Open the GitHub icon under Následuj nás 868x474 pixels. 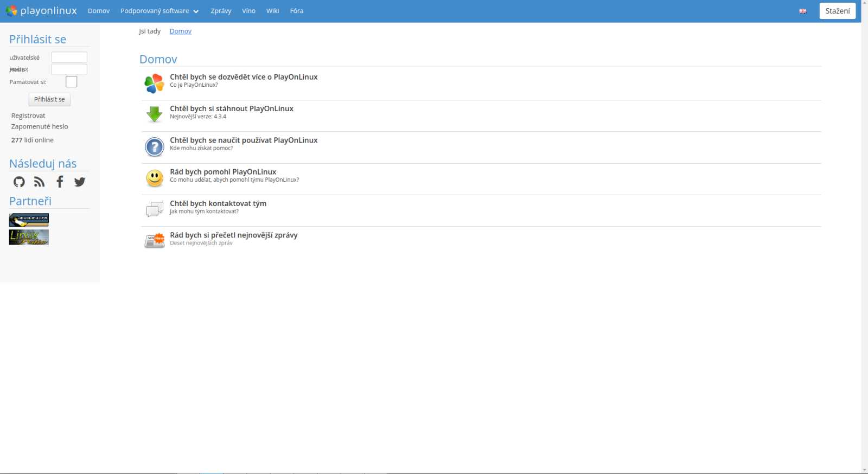(19, 182)
